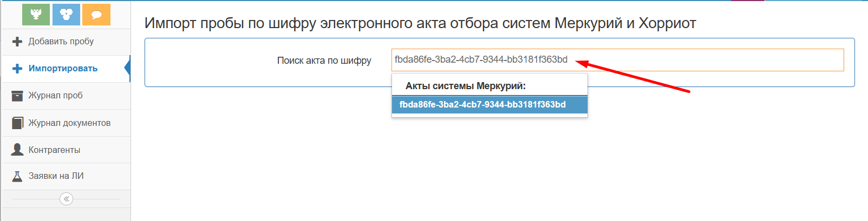Open the orange speech bubble messages button
868x221 pixels.
coord(96,15)
